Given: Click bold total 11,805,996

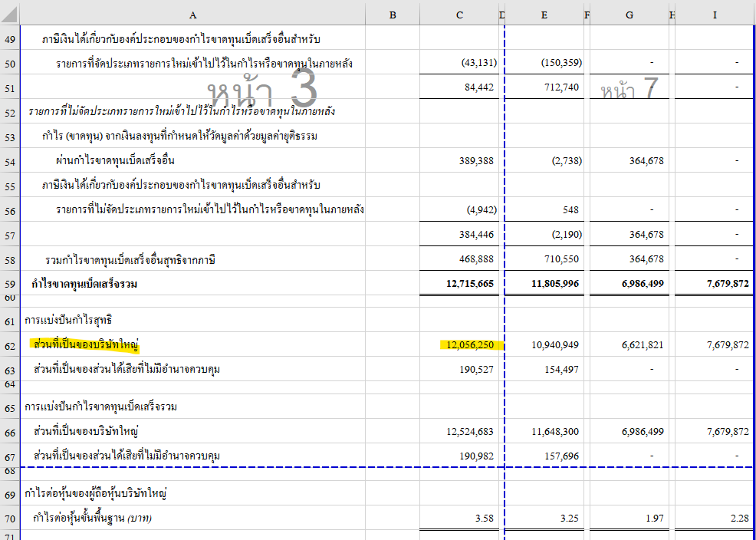Looking at the screenshot, I should click(544, 284).
